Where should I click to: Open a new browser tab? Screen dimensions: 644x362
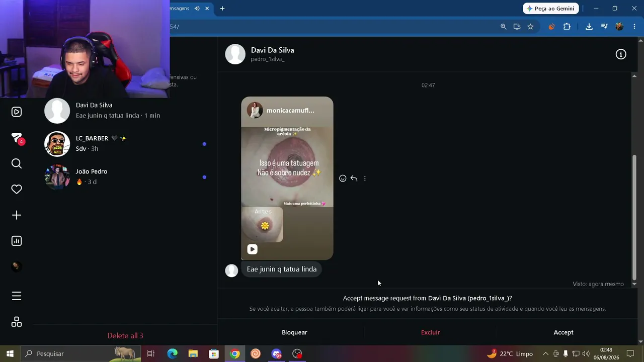(222, 9)
